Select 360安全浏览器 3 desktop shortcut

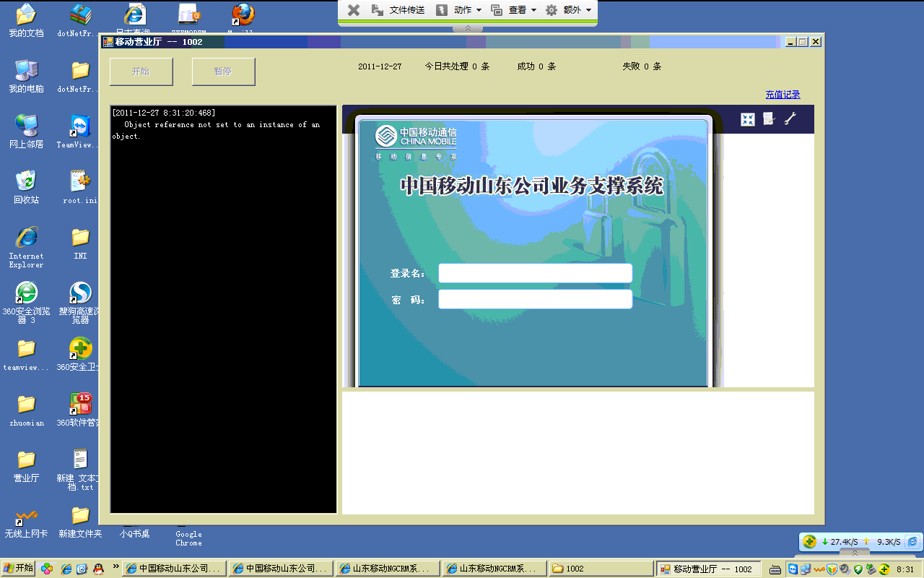tap(26, 303)
